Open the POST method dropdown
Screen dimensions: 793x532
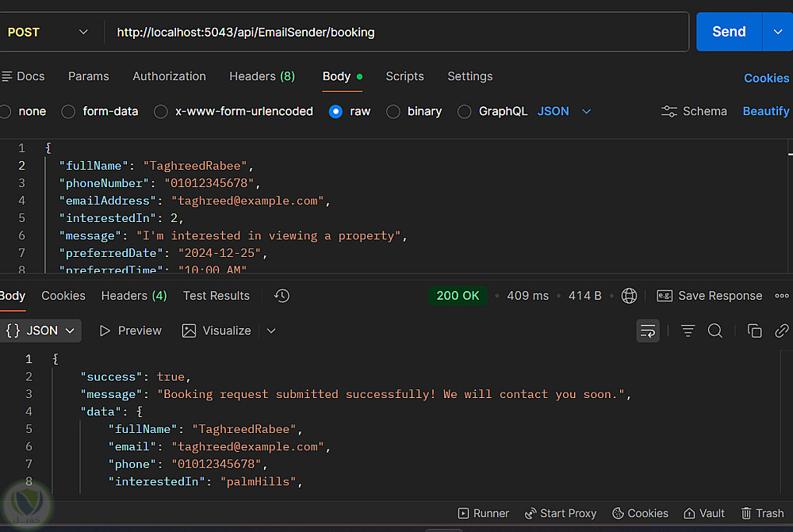click(x=46, y=33)
